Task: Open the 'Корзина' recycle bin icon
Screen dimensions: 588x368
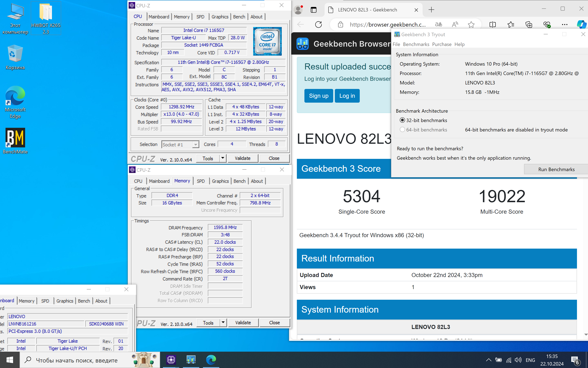Action: pos(15,57)
